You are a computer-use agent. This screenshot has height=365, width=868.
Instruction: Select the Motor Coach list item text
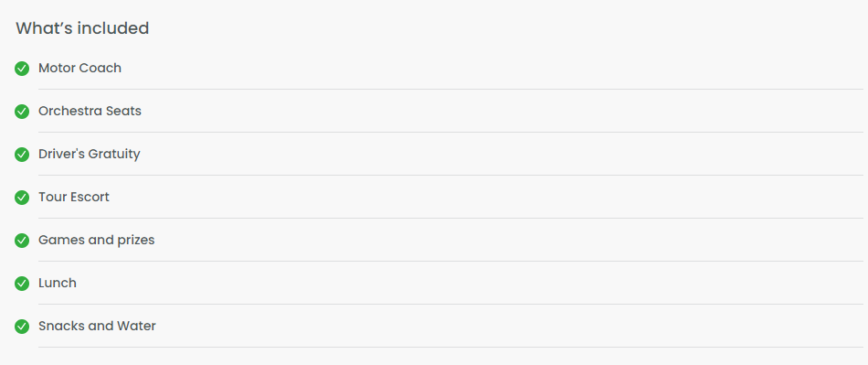(79, 68)
